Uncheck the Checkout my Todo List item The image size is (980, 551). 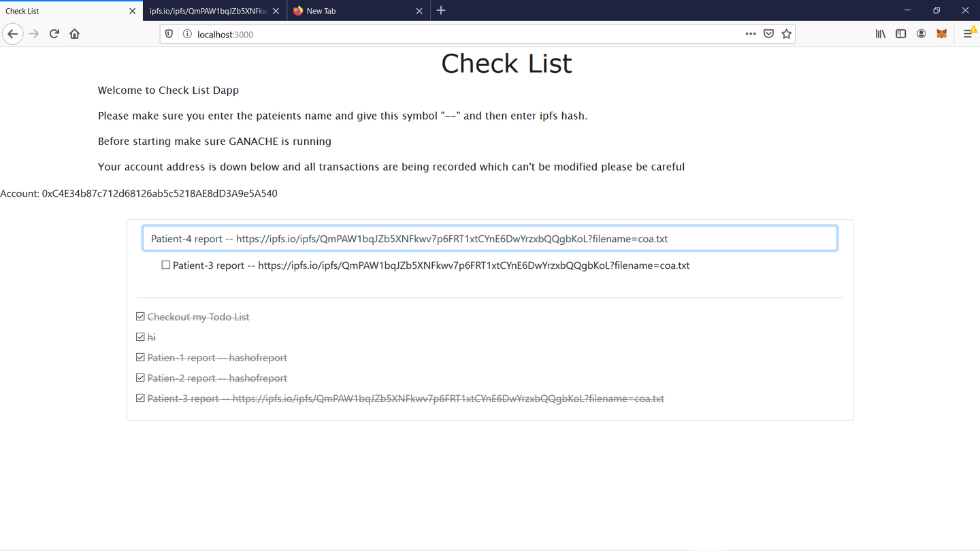point(140,316)
